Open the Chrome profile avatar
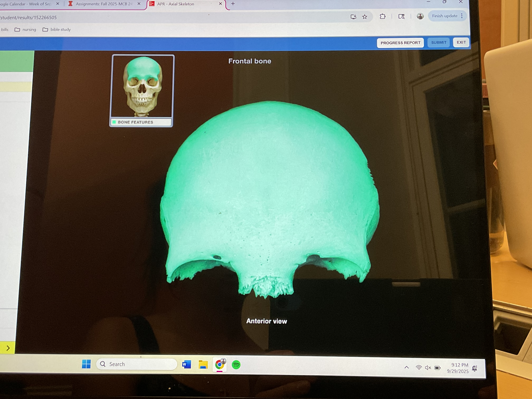This screenshot has height=399, width=532. [x=420, y=16]
